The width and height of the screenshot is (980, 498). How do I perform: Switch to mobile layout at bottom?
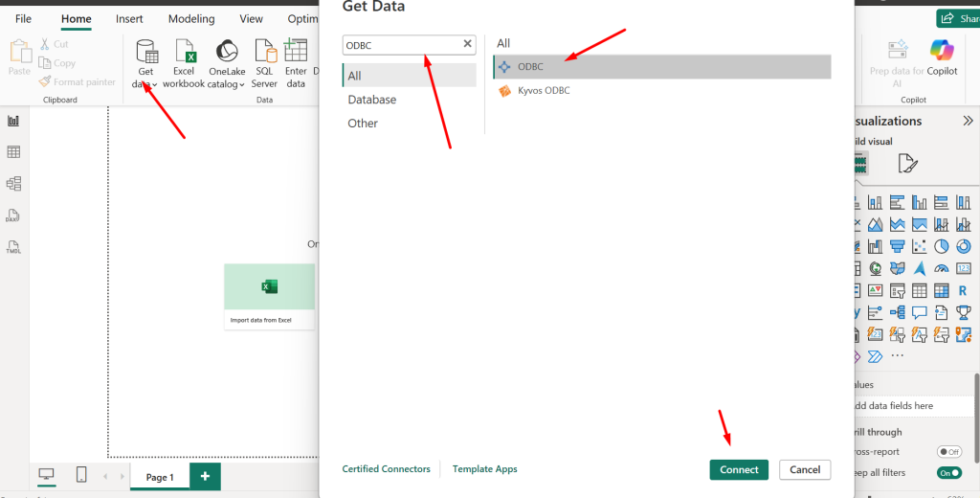point(81,475)
